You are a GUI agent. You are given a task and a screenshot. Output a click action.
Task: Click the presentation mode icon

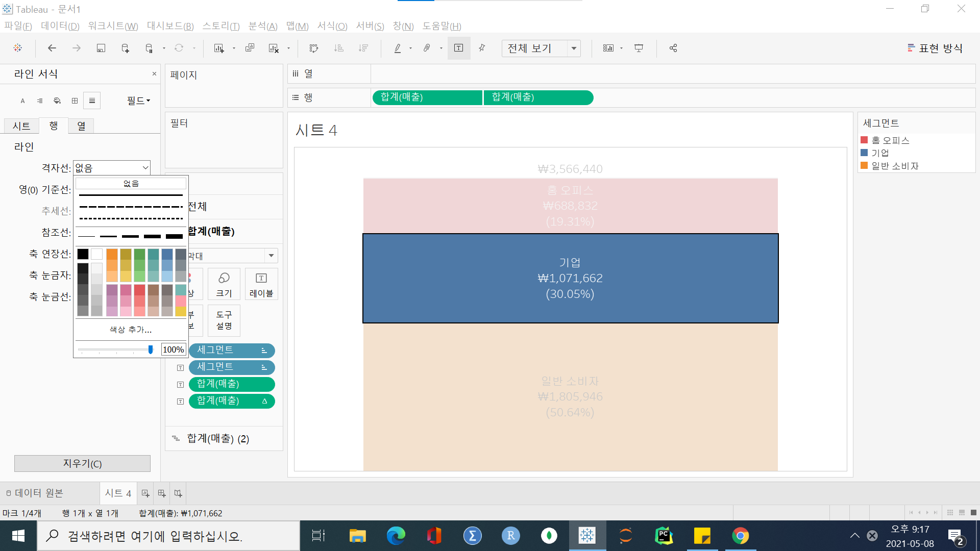(x=639, y=48)
